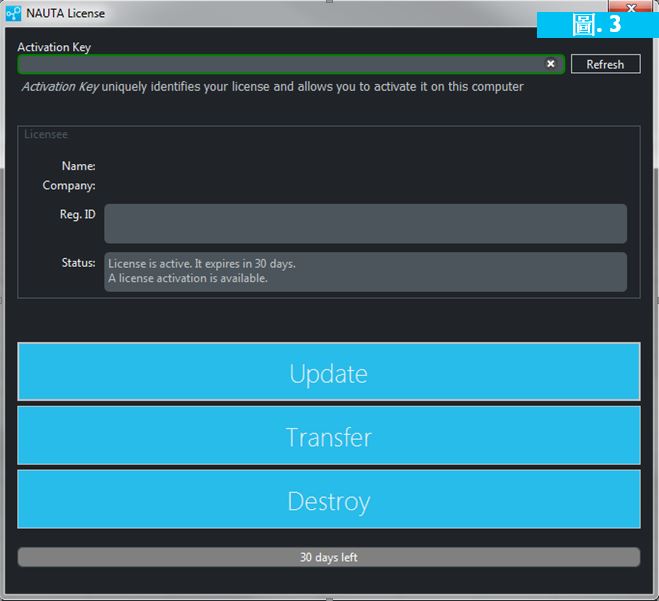Focus the Activation Key input field
The image size is (659, 601).
click(280, 64)
